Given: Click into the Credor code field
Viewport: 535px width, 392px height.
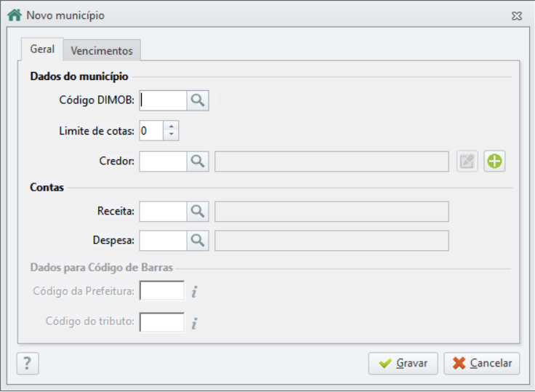Looking at the screenshot, I should (163, 161).
